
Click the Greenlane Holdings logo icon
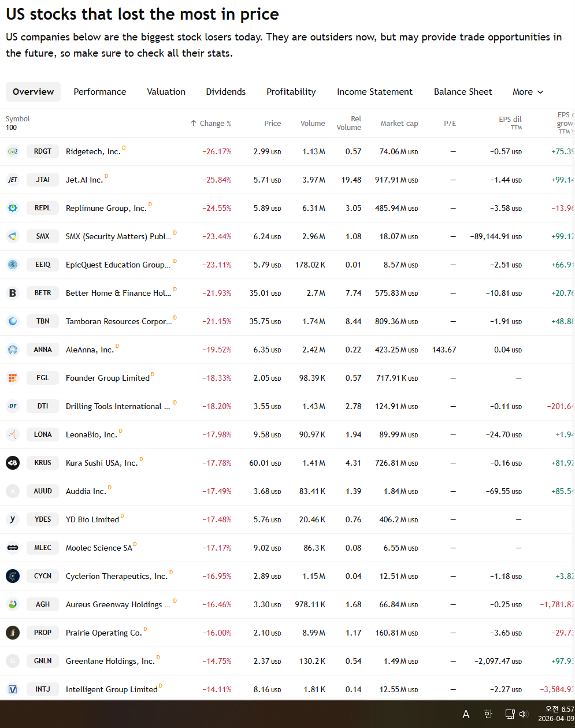[13, 661]
